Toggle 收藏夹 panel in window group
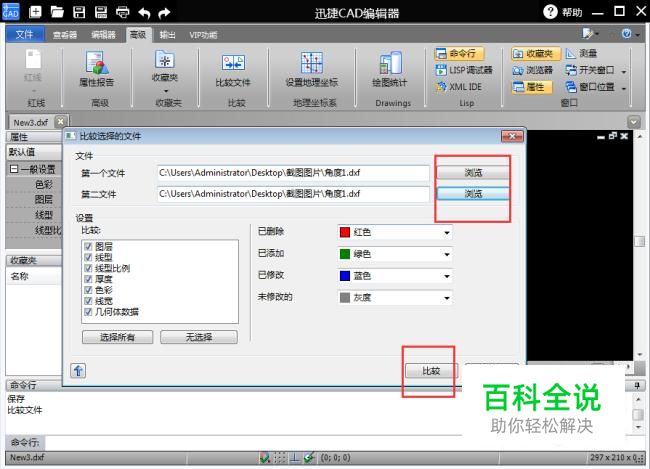 [x=535, y=53]
